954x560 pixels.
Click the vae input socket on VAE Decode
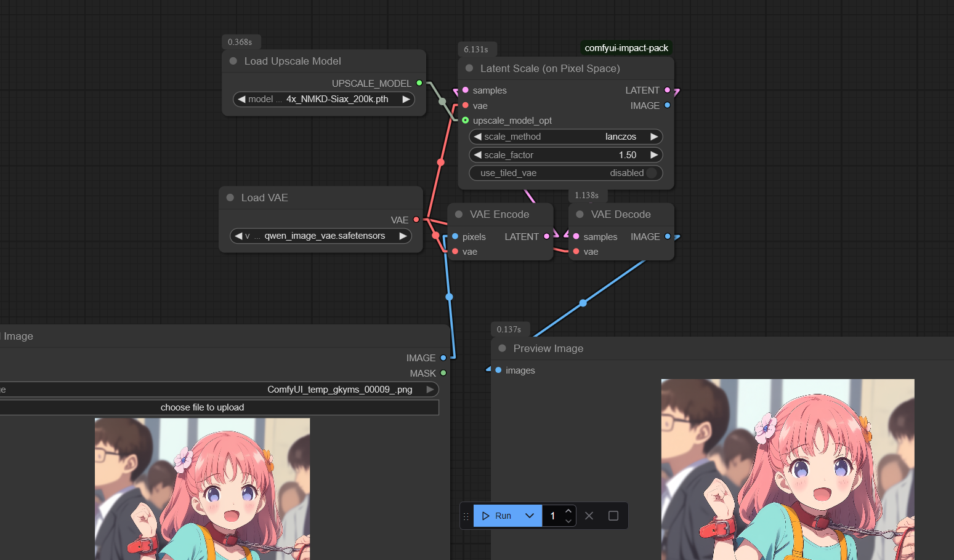pos(576,251)
